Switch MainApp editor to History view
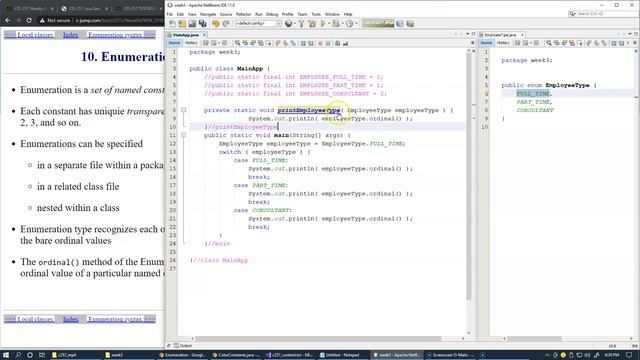This screenshot has height=360, width=640. (191, 43)
